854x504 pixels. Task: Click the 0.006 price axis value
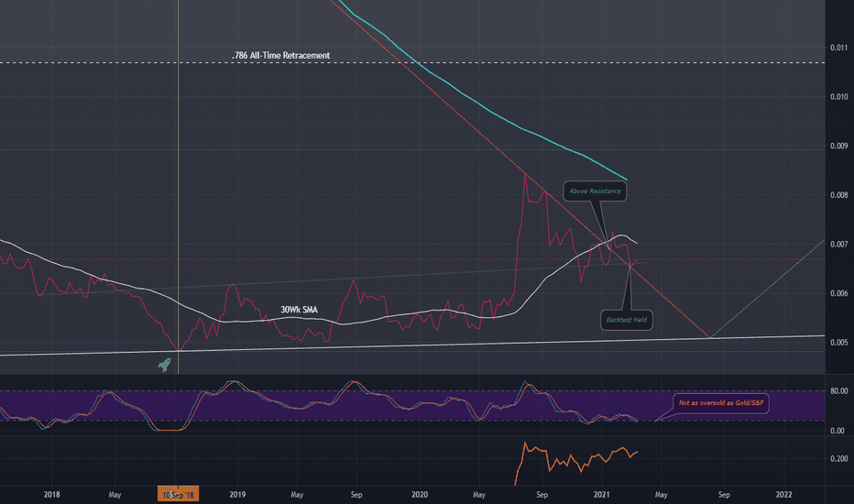838,293
